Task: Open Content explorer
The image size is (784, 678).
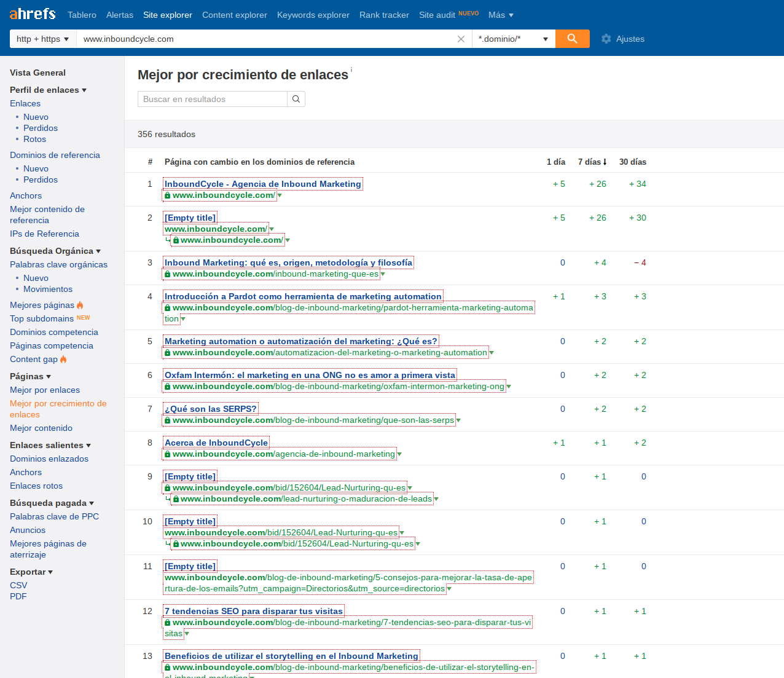Action: pyautogui.click(x=235, y=15)
